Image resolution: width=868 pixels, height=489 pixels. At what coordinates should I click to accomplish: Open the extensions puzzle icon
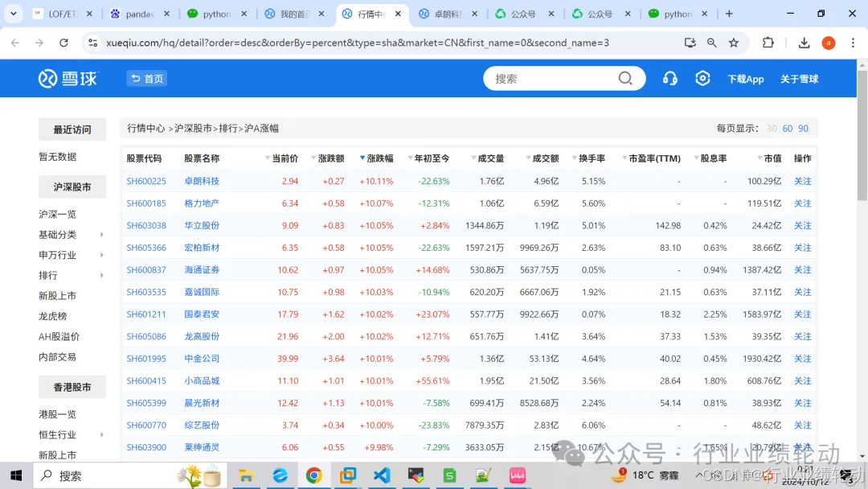(x=768, y=43)
